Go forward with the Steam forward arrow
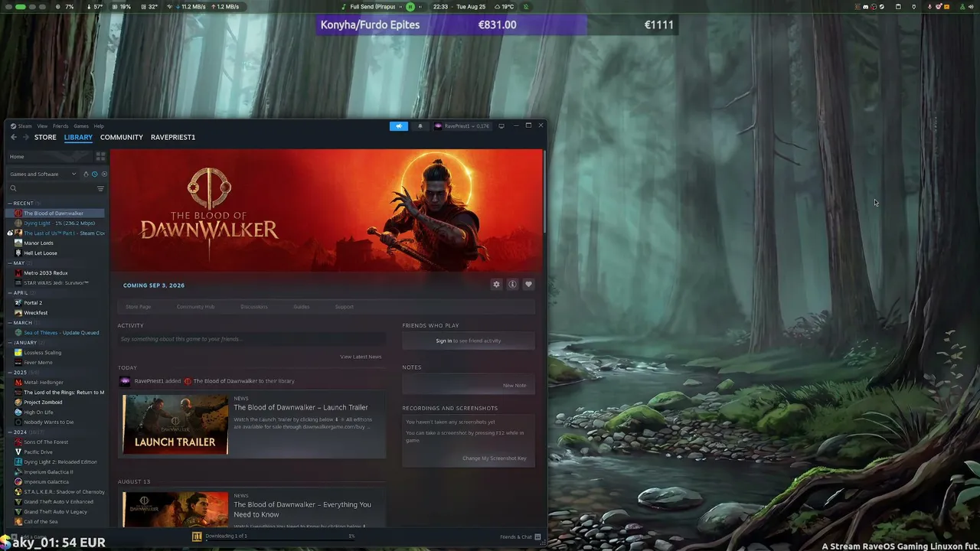980x551 pixels. (x=25, y=137)
